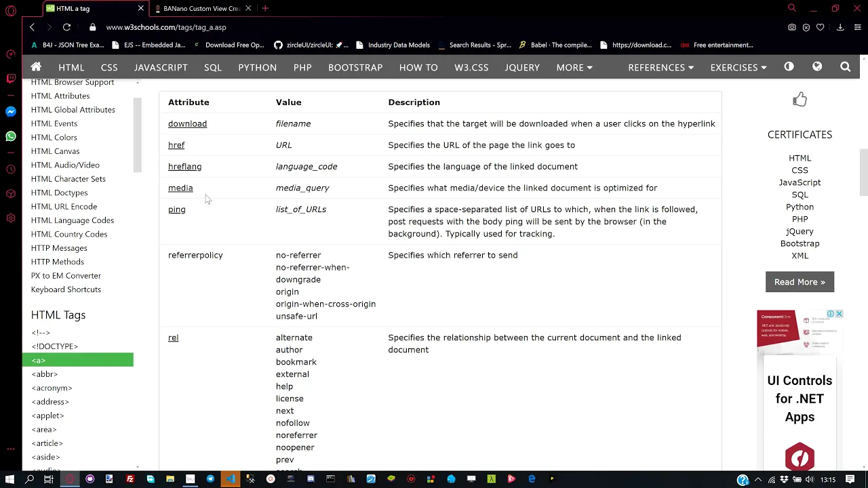868x488 pixels.
Task: Click the ping attribute link
Action: 176,209
